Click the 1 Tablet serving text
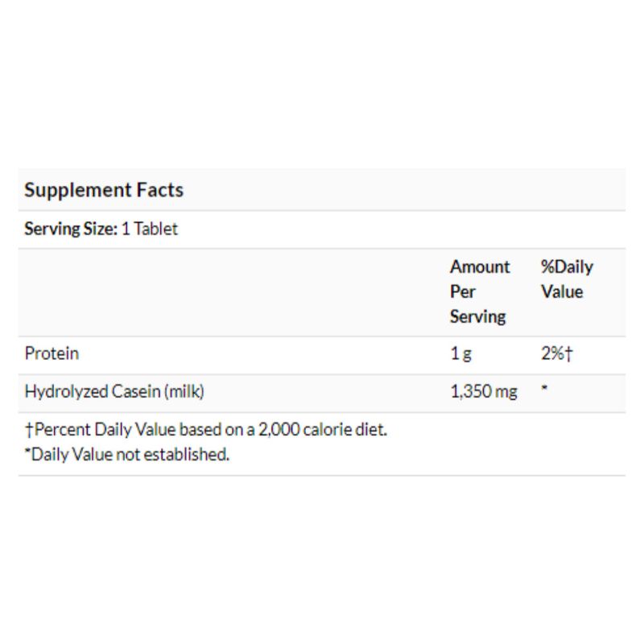 tap(150, 229)
